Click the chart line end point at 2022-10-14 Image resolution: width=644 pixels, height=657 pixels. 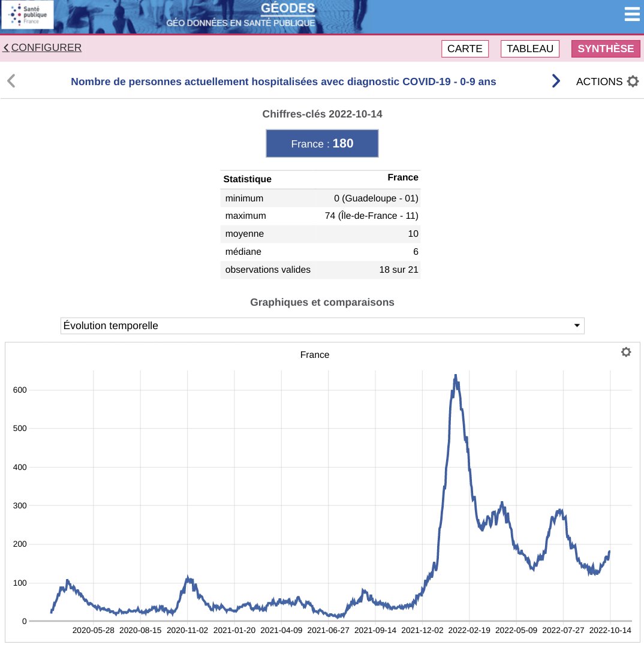click(x=609, y=552)
